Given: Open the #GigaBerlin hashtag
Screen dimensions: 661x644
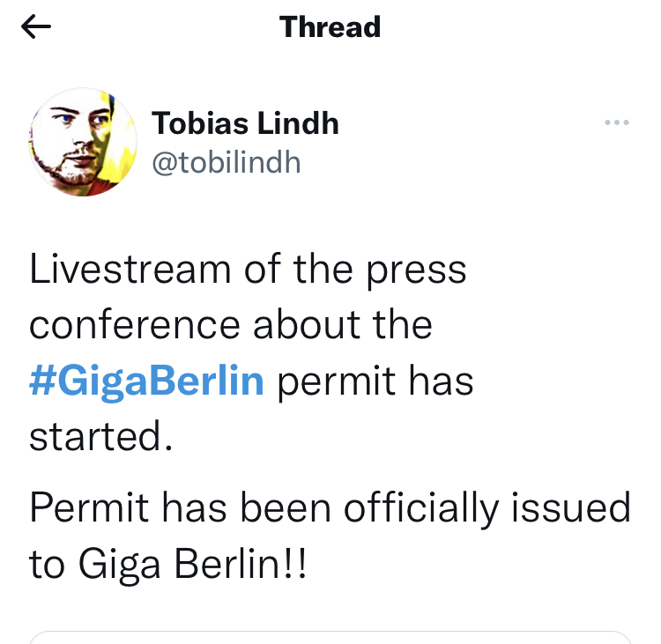Looking at the screenshot, I should [x=146, y=382].
